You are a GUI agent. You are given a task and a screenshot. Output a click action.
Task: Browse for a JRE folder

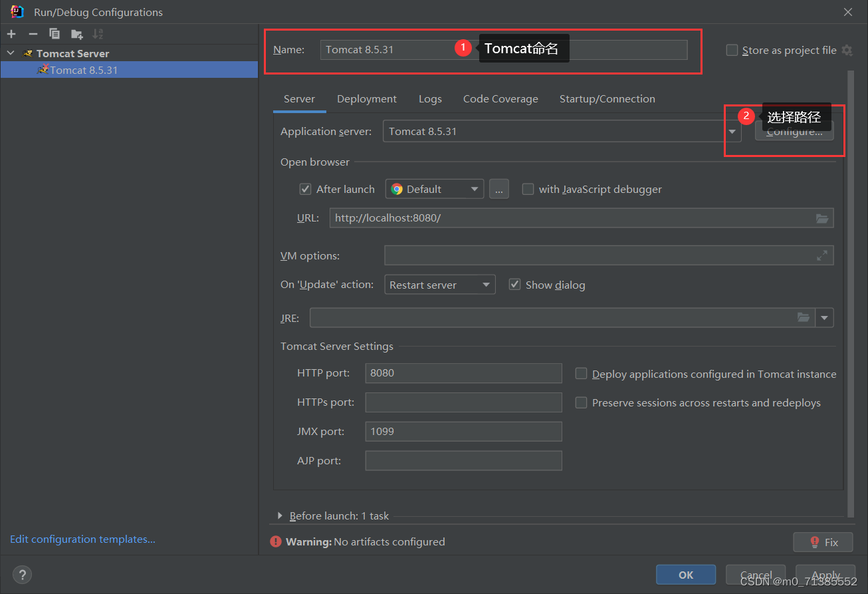[804, 318]
